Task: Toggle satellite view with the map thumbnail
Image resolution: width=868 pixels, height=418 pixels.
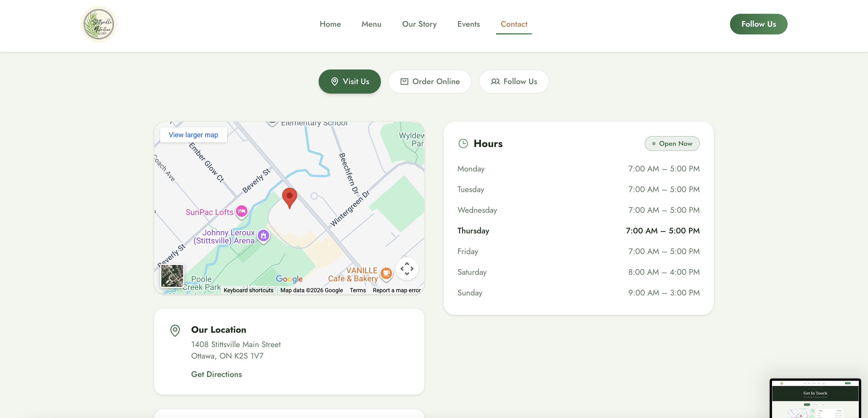Action: (172, 276)
